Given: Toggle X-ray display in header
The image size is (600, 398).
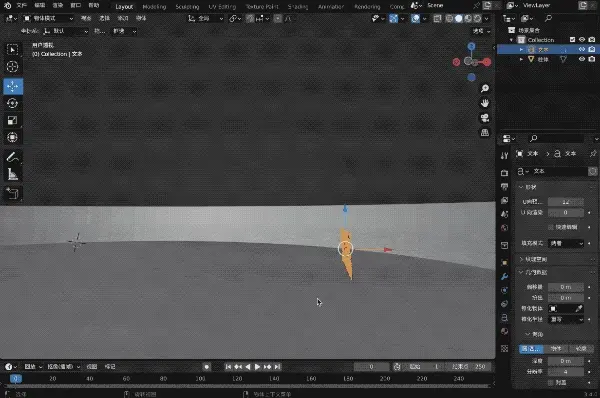Looking at the screenshot, I should [x=437, y=18].
